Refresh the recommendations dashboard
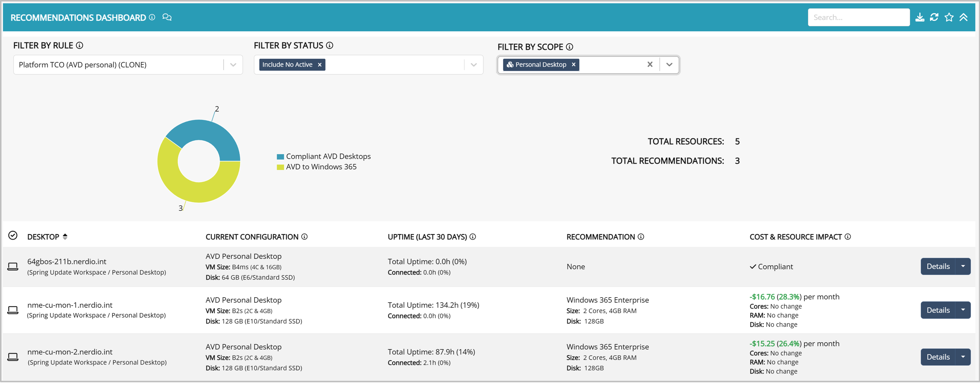Image resolution: width=980 pixels, height=383 pixels. point(934,17)
